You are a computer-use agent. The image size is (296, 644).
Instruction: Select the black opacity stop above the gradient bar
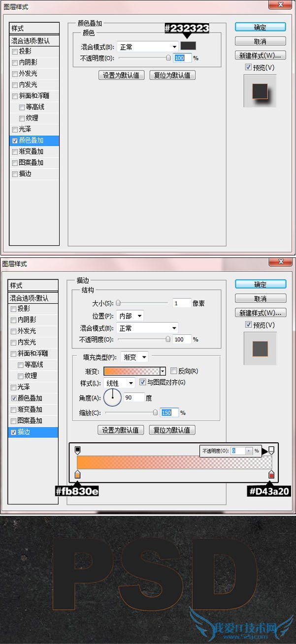pos(77,450)
